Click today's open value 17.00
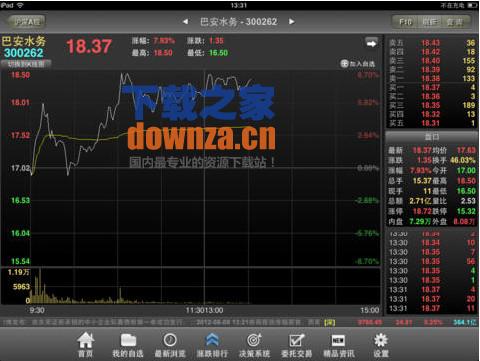The height and width of the screenshot is (361, 480). click(x=466, y=171)
